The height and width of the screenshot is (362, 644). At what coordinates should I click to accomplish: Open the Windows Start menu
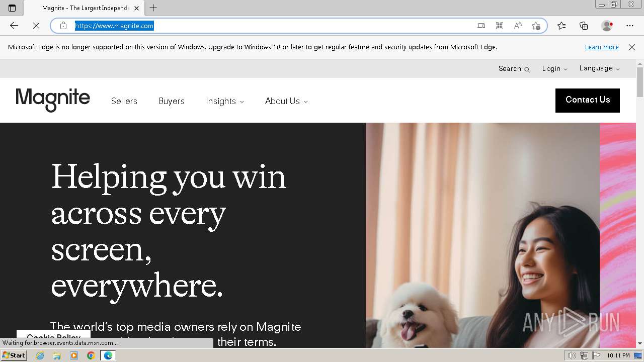[14, 355]
